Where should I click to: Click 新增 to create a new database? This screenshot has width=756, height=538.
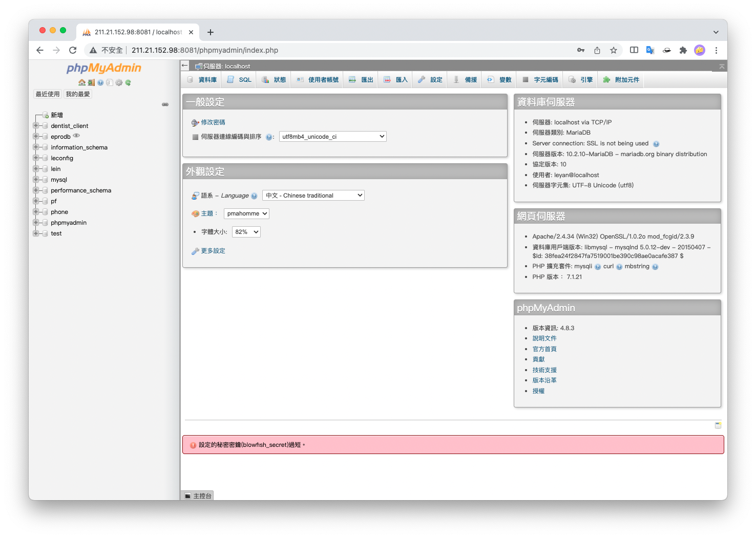pyautogui.click(x=57, y=115)
